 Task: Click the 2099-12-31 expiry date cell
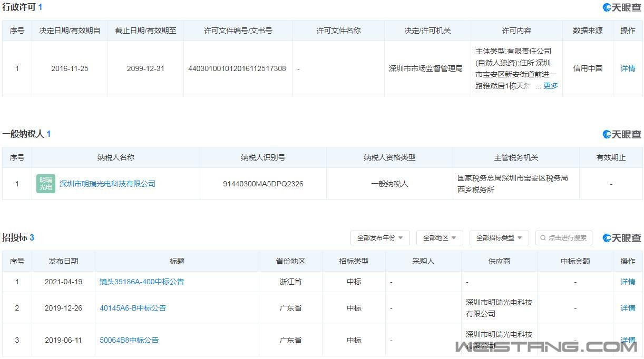point(145,68)
